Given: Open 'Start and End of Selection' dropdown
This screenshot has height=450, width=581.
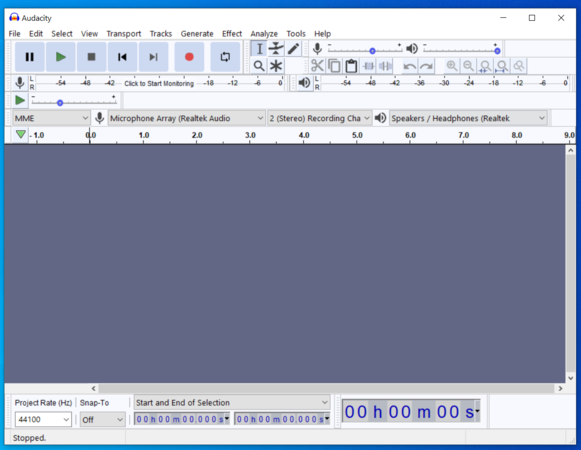Looking at the screenshot, I should [x=232, y=403].
